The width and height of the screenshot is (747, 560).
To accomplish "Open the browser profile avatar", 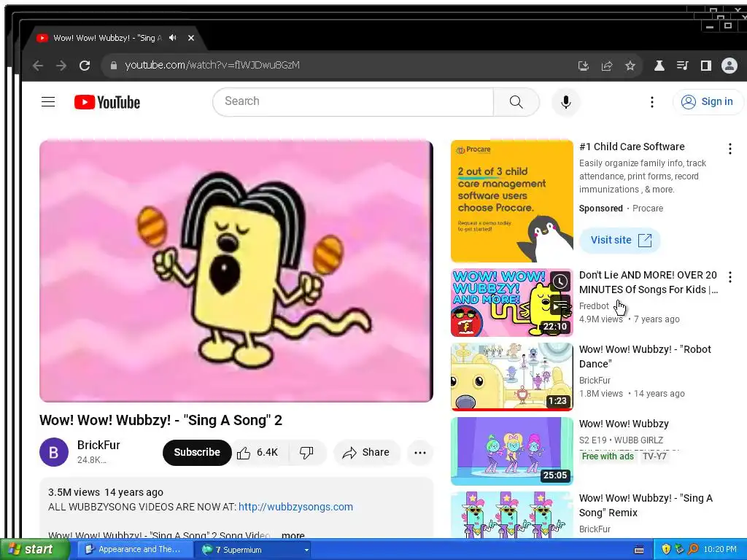I will (x=729, y=66).
